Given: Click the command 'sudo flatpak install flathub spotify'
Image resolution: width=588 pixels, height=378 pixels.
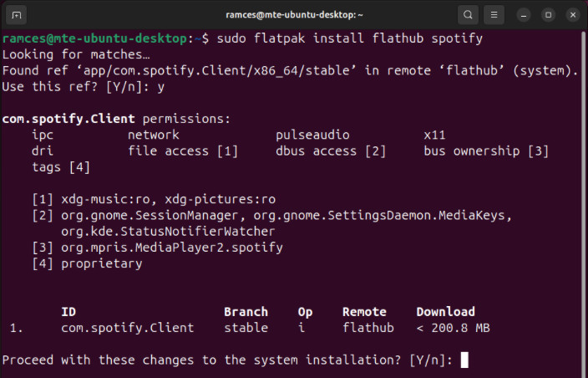Looking at the screenshot, I should (349, 38).
